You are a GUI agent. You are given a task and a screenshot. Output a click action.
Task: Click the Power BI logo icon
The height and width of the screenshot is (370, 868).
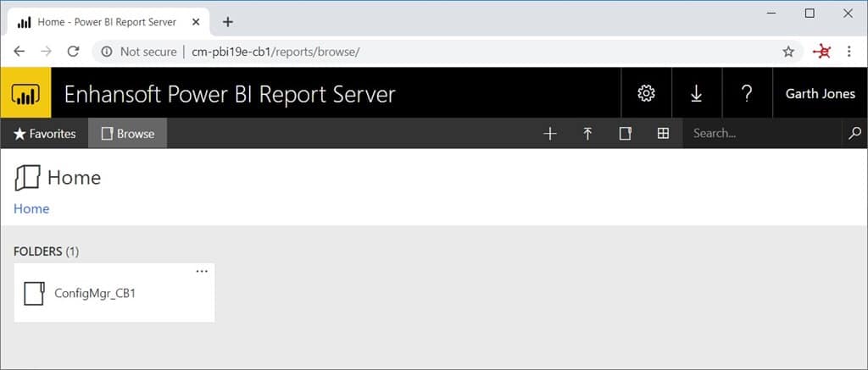coord(25,93)
